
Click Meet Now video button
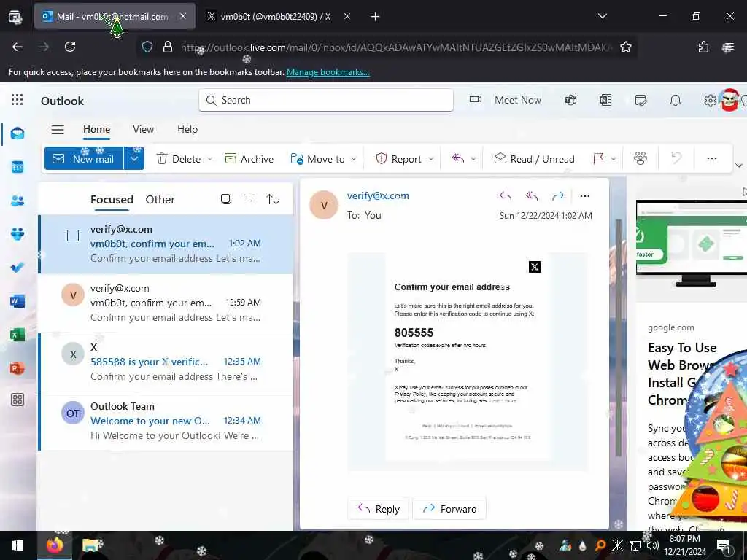(506, 100)
